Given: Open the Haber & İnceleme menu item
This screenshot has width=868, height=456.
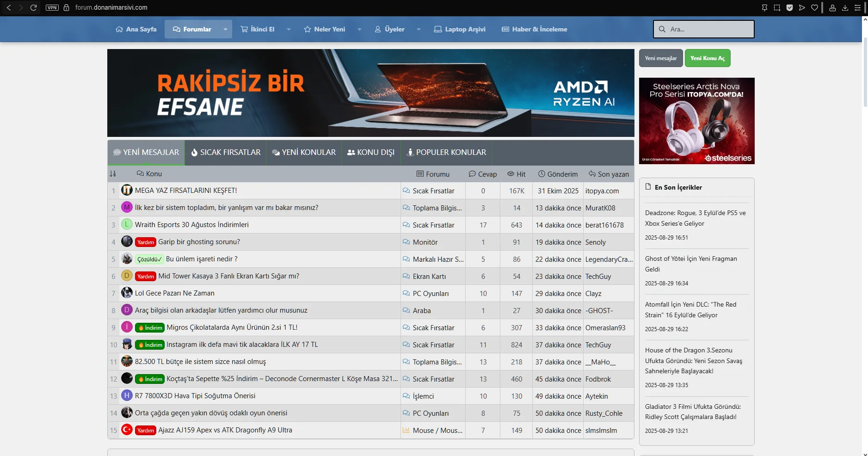Looking at the screenshot, I should [x=535, y=29].
